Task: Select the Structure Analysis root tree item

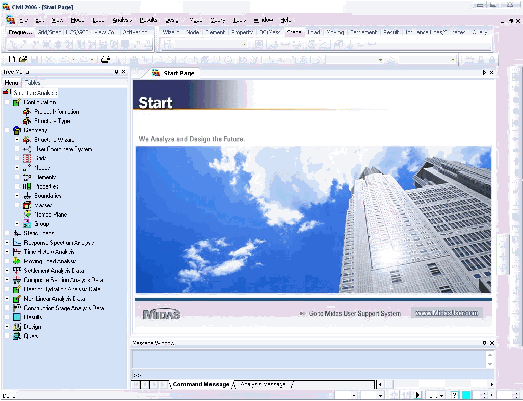Action: pyautogui.click(x=35, y=93)
